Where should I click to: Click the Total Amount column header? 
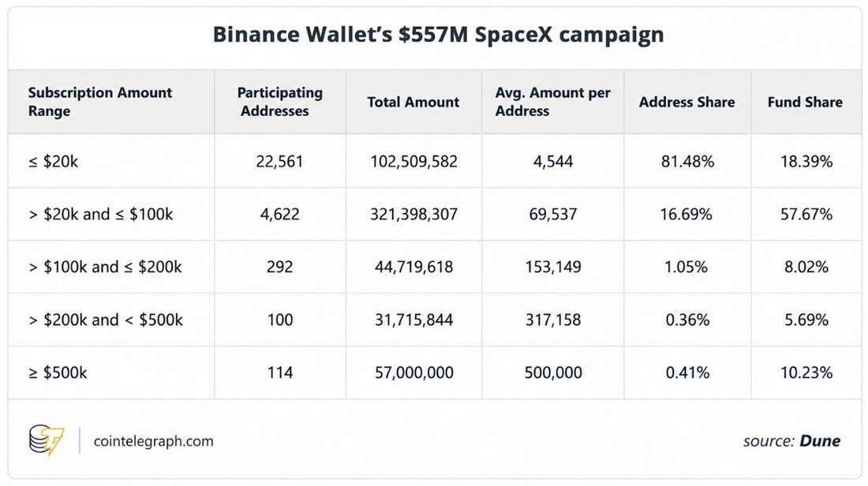(413, 102)
